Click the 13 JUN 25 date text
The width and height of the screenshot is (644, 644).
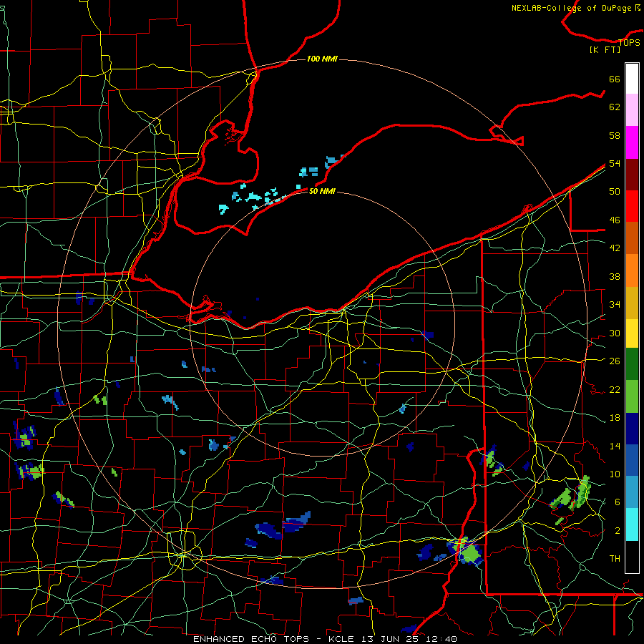point(392,639)
